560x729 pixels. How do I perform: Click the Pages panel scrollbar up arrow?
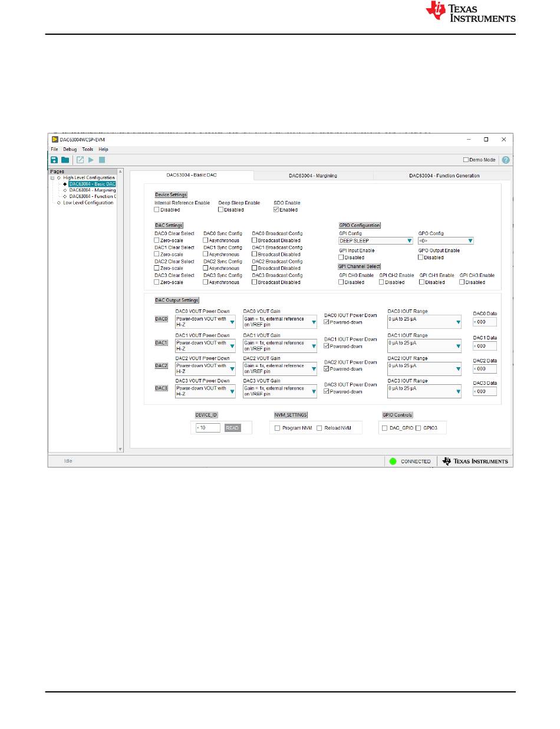click(x=120, y=173)
